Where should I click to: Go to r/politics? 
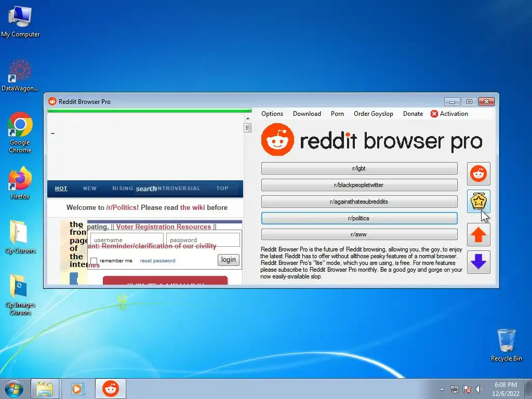tap(360, 218)
